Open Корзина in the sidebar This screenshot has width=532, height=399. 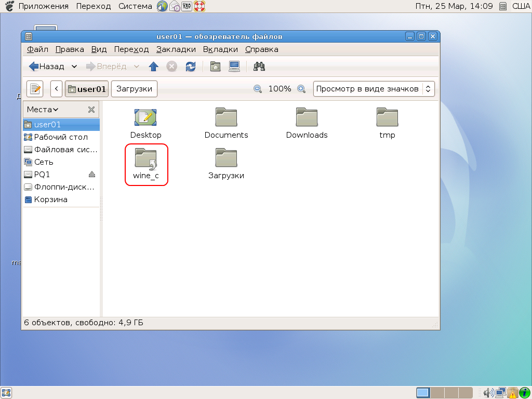pyautogui.click(x=61, y=199)
